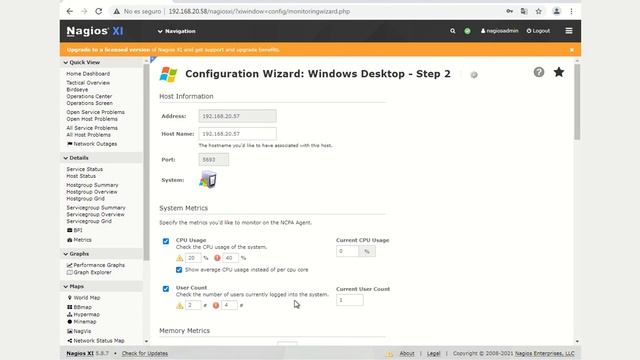Toggle the CPU Usage checkbox

[x=166, y=241]
